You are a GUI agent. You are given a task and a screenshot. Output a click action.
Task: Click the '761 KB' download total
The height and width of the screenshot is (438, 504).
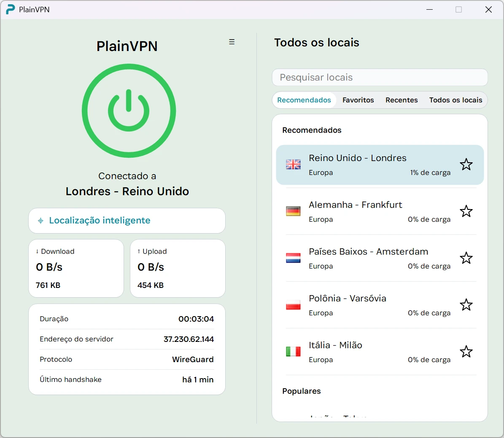click(x=48, y=285)
